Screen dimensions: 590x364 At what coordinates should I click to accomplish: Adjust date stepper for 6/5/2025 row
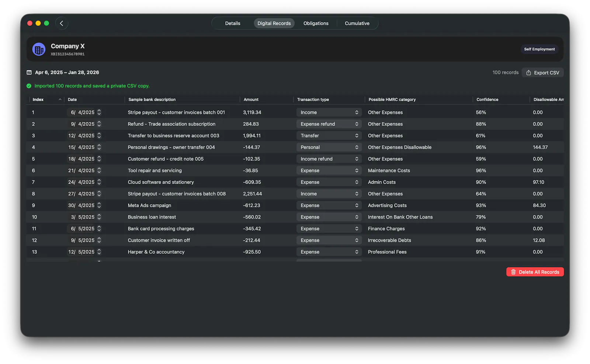coord(99,228)
